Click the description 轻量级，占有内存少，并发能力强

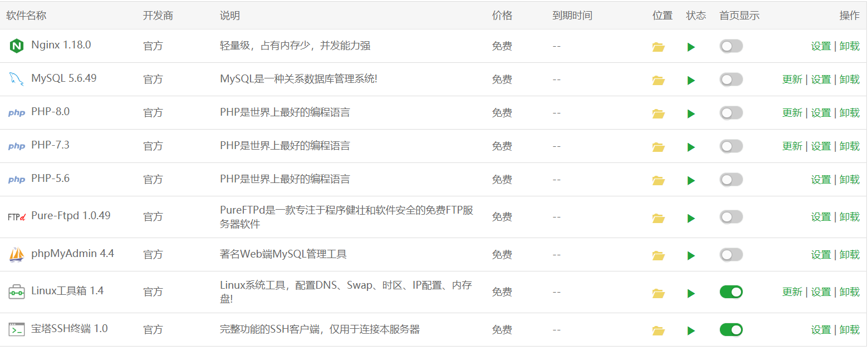coord(295,46)
